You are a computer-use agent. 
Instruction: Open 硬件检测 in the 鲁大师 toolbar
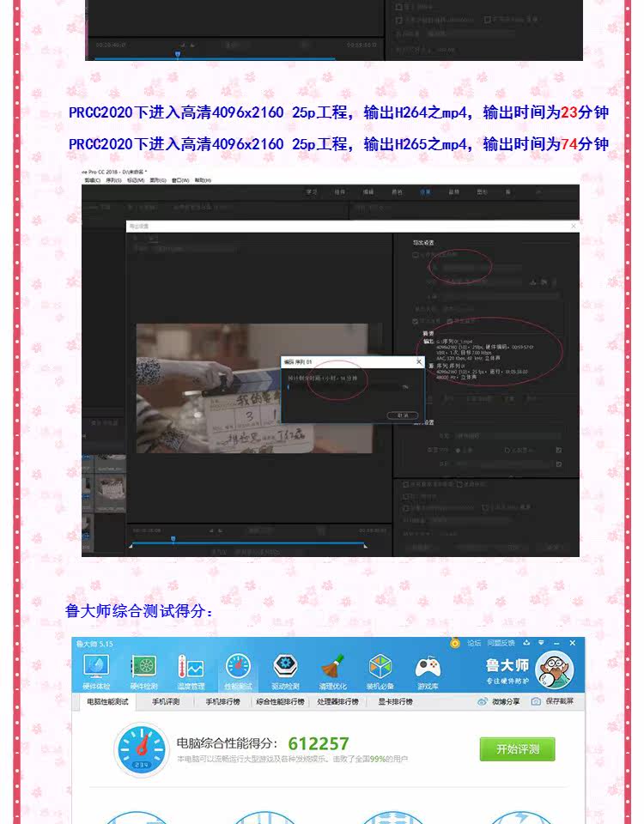click(x=143, y=672)
